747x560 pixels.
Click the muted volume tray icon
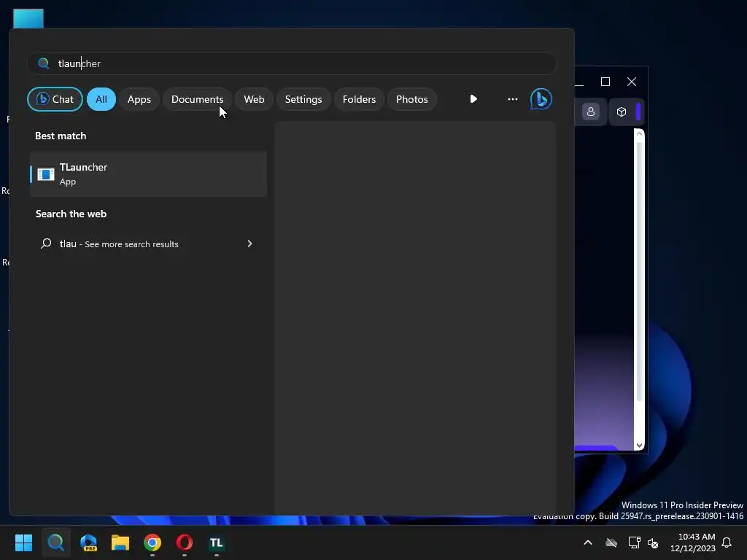[x=653, y=542]
